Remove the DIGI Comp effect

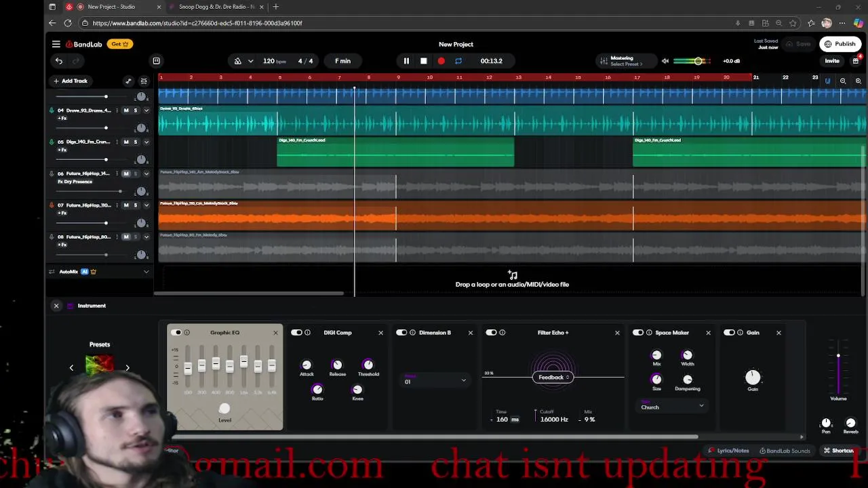380,333
